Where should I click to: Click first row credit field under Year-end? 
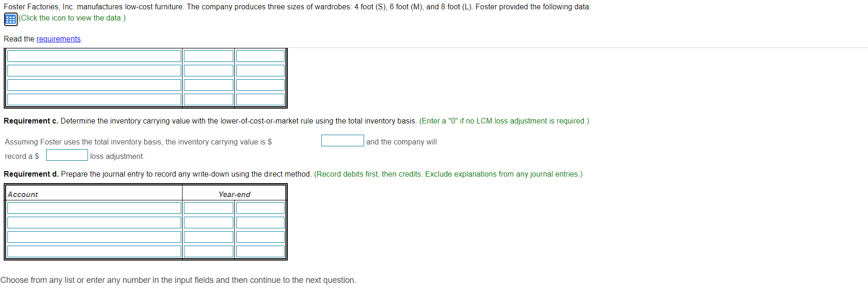click(x=260, y=208)
